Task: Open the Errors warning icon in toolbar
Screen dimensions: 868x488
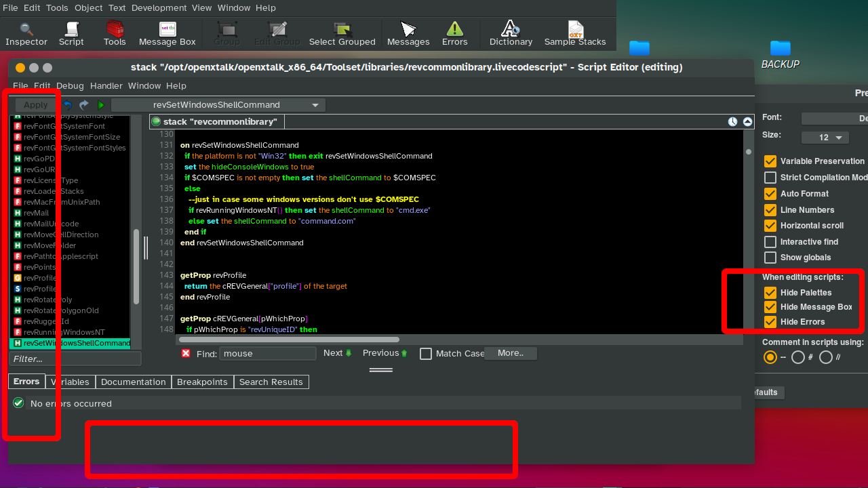Action: [454, 29]
